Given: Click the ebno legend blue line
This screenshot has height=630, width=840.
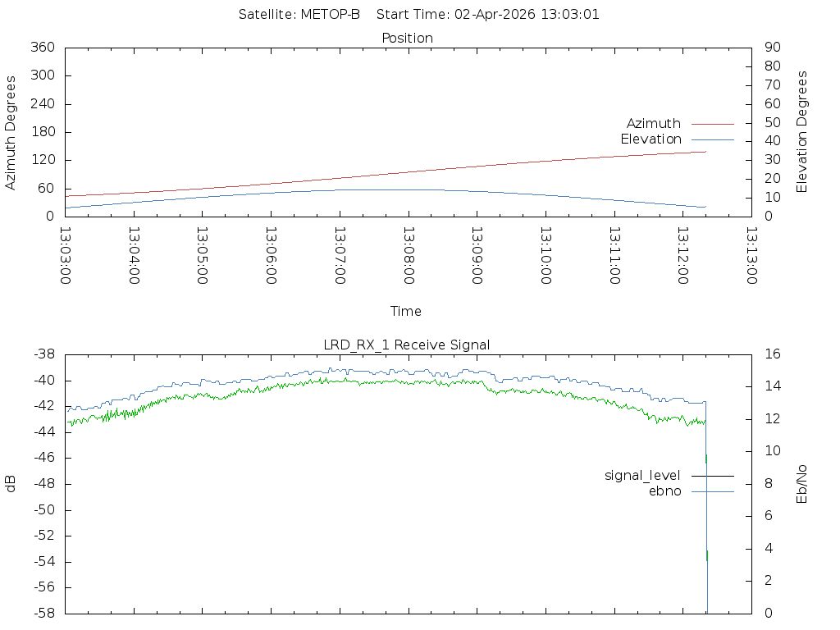Looking at the screenshot, I should [x=713, y=491].
